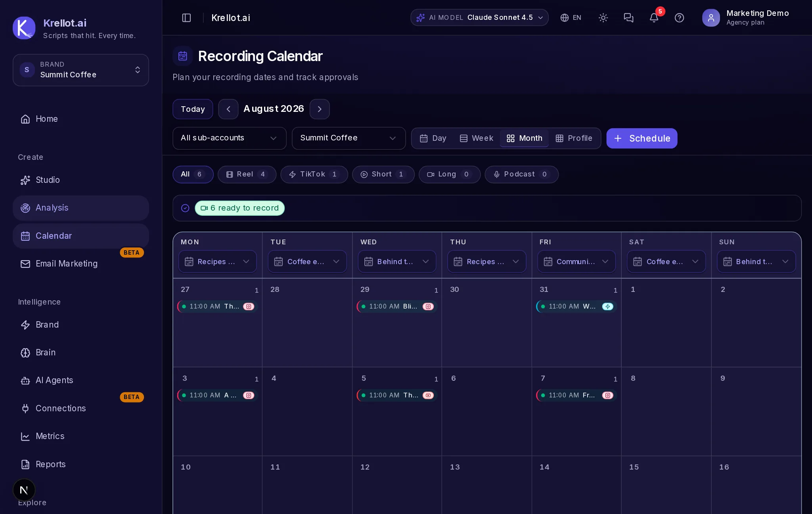Filter by Reel 4 chip
This screenshot has width=812, height=514.
click(247, 175)
